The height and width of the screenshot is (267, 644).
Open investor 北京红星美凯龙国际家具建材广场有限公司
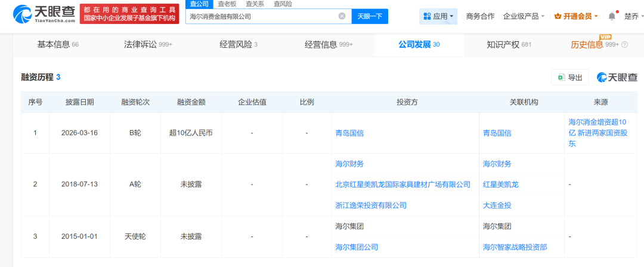click(x=403, y=185)
